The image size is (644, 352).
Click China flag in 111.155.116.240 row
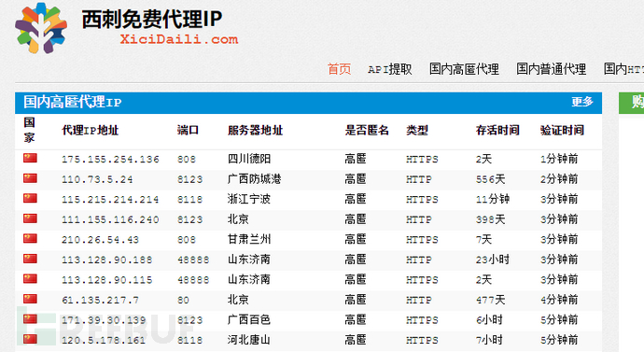[x=30, y=218]
